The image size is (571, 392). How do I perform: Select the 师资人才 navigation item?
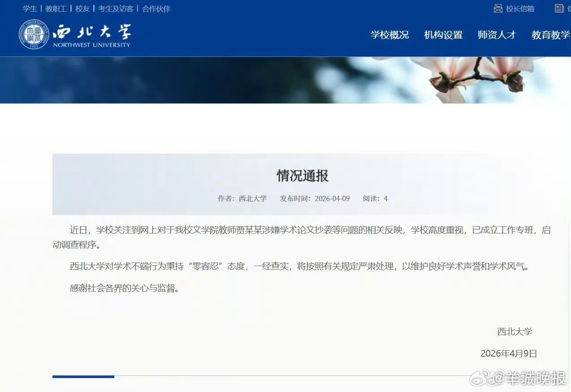coord(497,35)
